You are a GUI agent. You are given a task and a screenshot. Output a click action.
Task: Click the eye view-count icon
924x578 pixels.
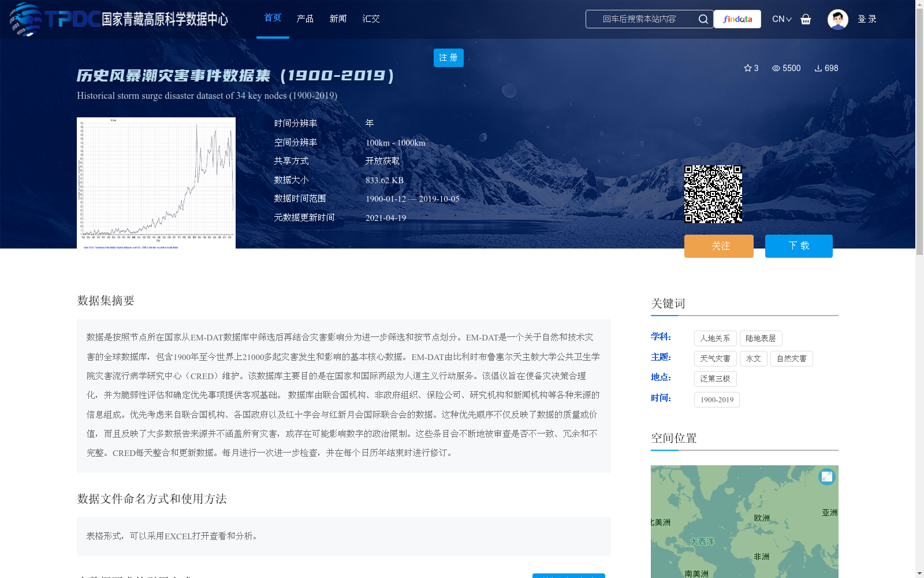776,68
